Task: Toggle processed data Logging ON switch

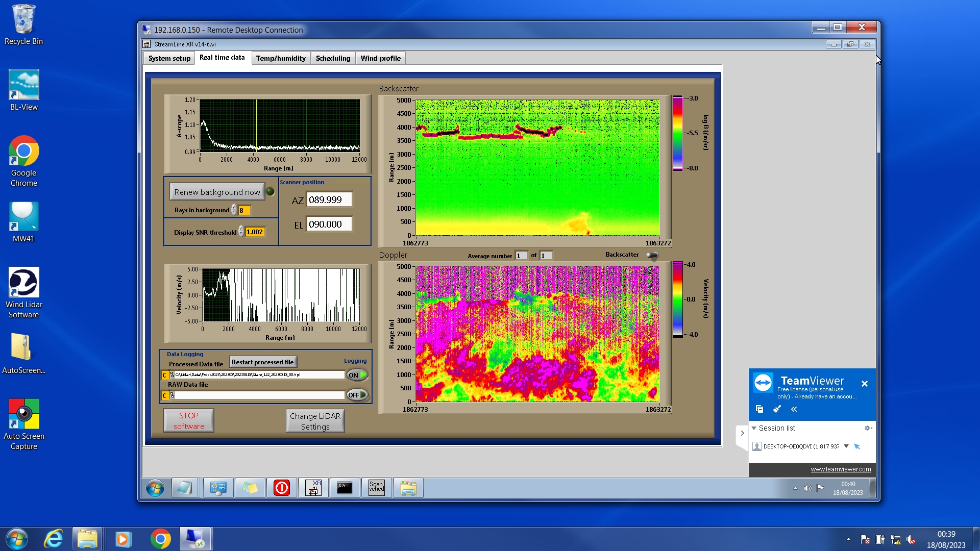Action: tap(357, 375)
